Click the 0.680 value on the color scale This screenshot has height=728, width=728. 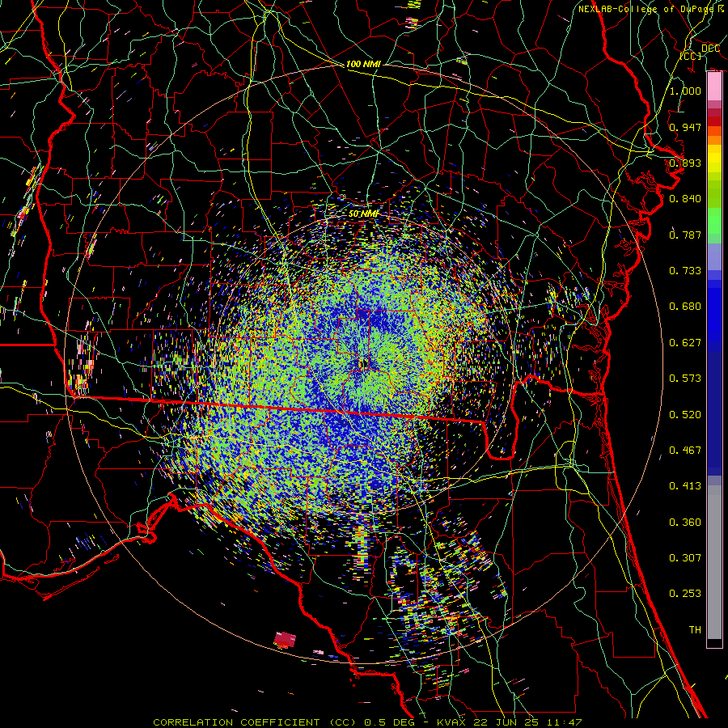coord(685,307)
